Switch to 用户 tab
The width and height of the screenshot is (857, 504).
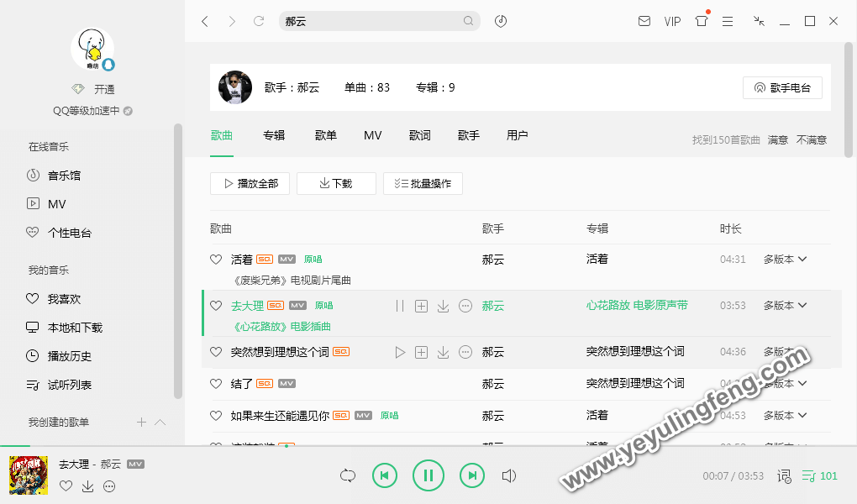517,135
